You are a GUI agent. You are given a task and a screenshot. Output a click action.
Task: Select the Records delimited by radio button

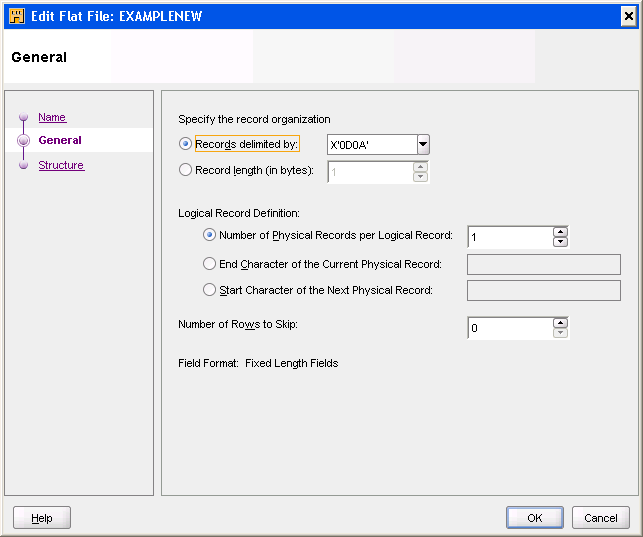186,144
